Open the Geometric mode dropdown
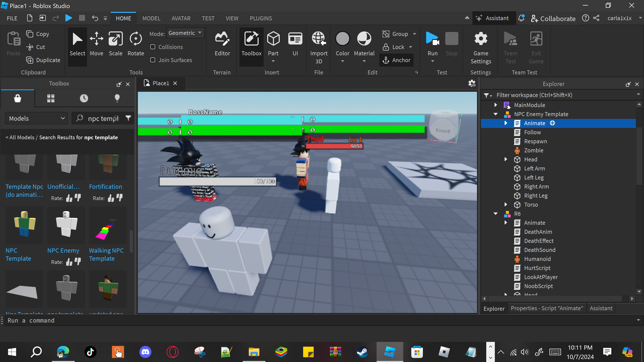The height and width of the screenshot is (362, 644). pyautogui.click(x=185, y=33)
